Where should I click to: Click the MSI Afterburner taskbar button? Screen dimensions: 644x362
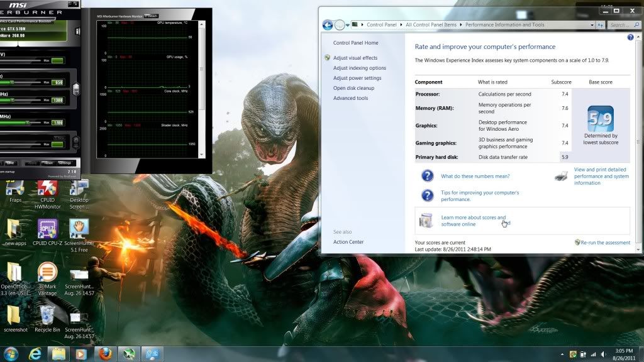(129, 354)
